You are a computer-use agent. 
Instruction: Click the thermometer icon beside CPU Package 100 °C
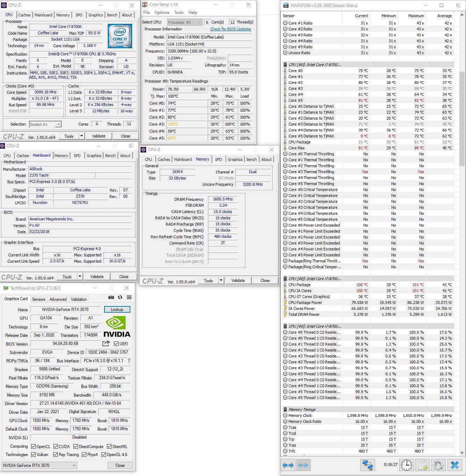285,285
